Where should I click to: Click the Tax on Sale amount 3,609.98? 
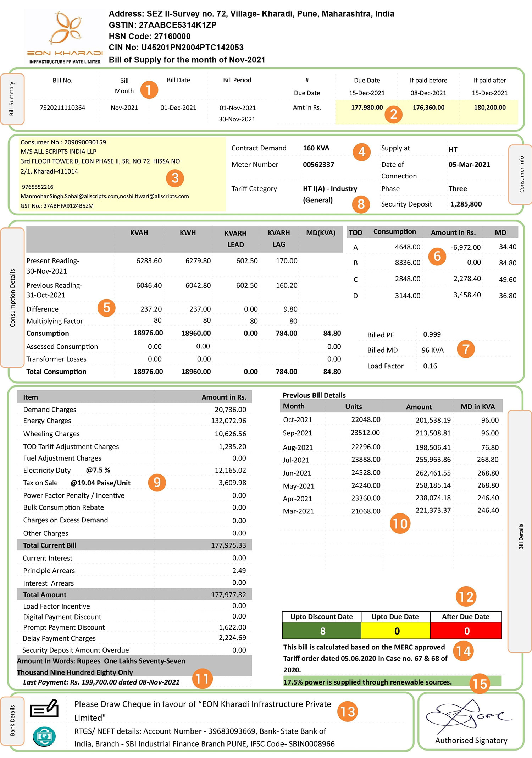[x=232, y=483]
